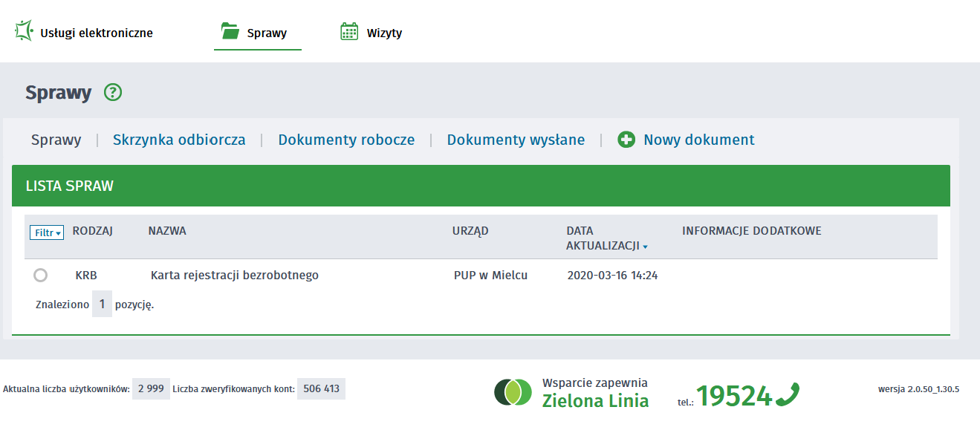Image resolution: width=980 pixels, height=433 pixels.
Task: Click the Sprawy page heading
Action: coord(59,93)
